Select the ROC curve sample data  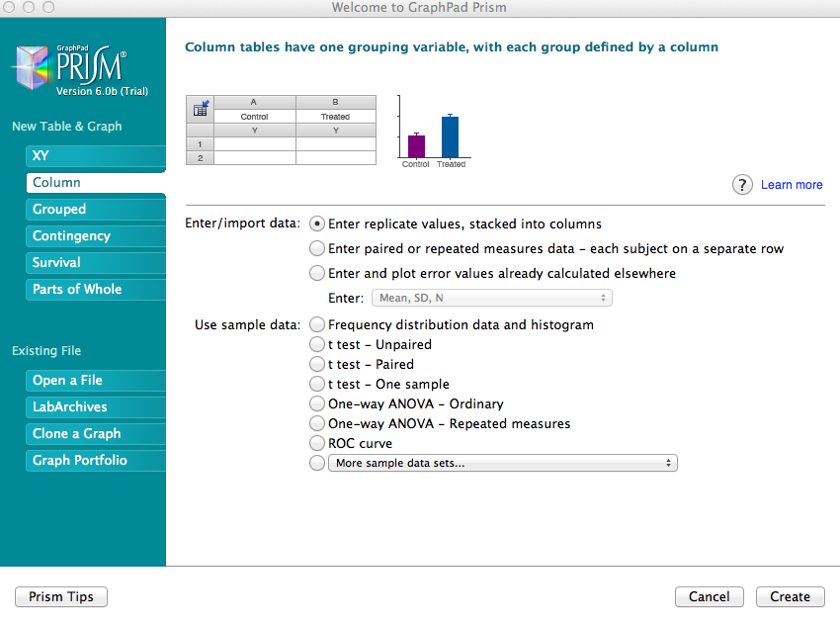click(317, 443)
